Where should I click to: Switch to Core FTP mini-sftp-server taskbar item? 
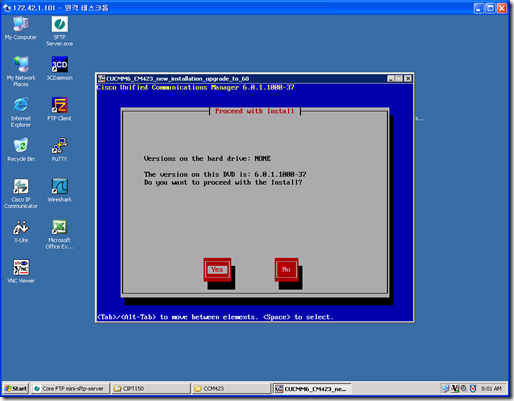tap(71, 388)
